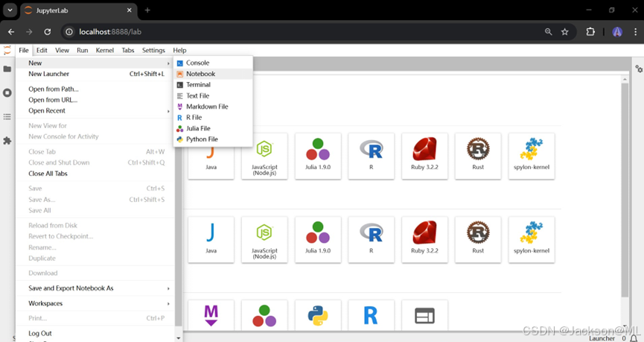Launch Julia 1.9.0 notebook in top row

pyautogui.click(x=318, y=156)
